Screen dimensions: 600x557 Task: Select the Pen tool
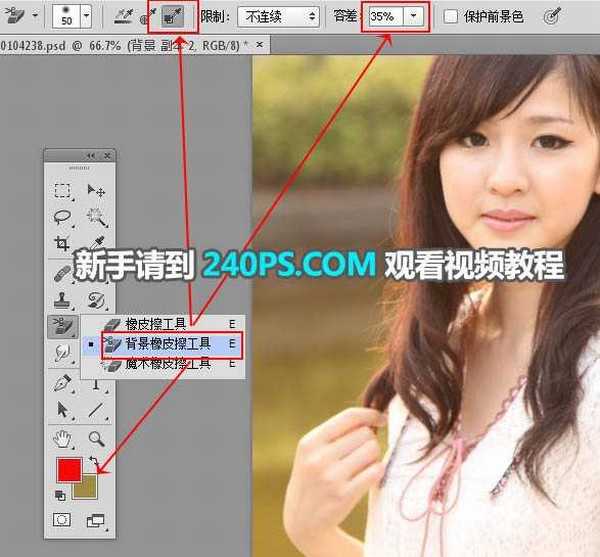pos(62,382)
